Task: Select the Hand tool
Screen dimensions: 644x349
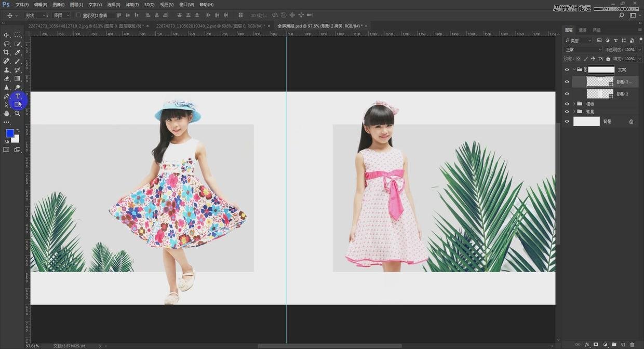Action: 7,113
